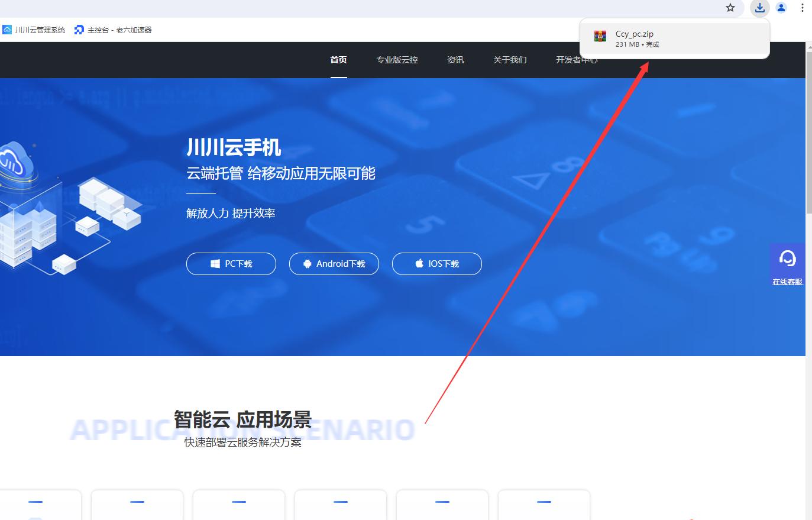Image resolution: width=812 pixels, height=520 pixels.
Task: Bookmark this page with the star icon
Action: (x=730, y=8)
